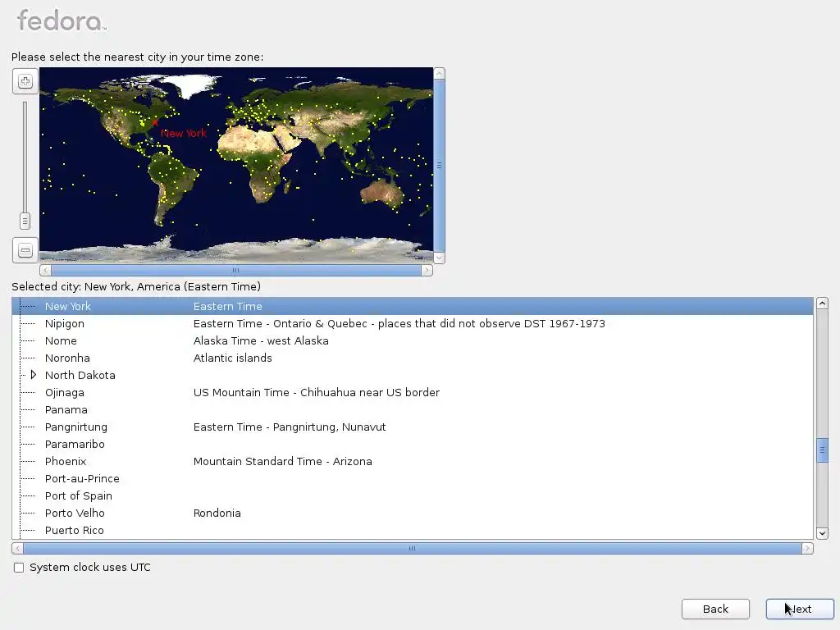
Task: Click the map scroll right arrow
Action: point(427,270)
